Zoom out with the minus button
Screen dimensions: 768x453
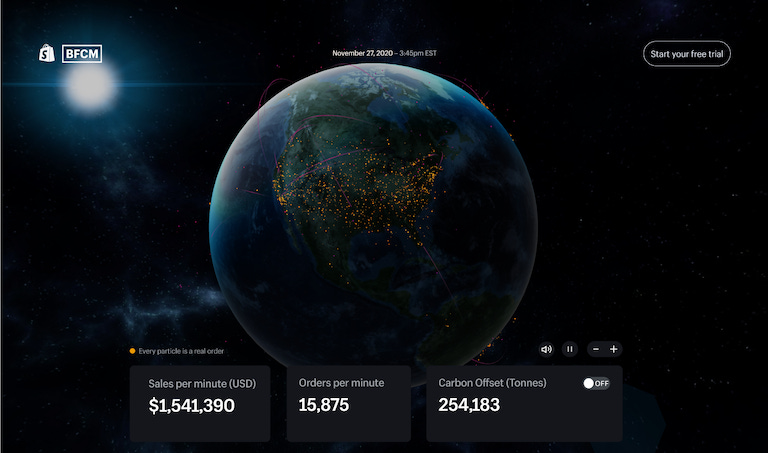click(x=596, y=349)
